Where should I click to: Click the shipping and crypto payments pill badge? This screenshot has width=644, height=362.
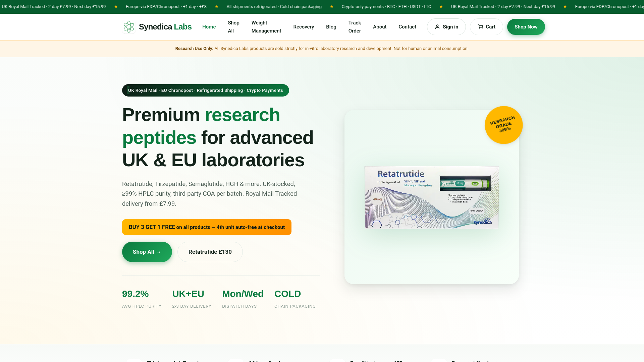[x=206, y=90]
